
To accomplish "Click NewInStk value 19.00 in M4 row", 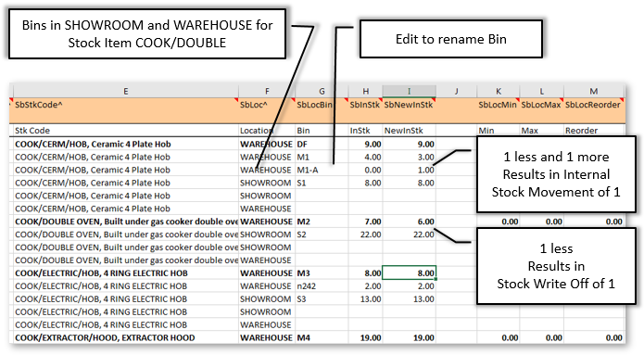I will 409,337.
